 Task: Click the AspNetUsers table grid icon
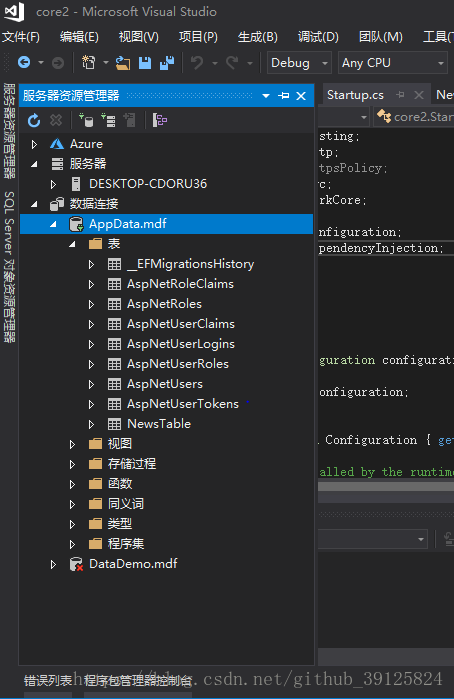[114, 384]
